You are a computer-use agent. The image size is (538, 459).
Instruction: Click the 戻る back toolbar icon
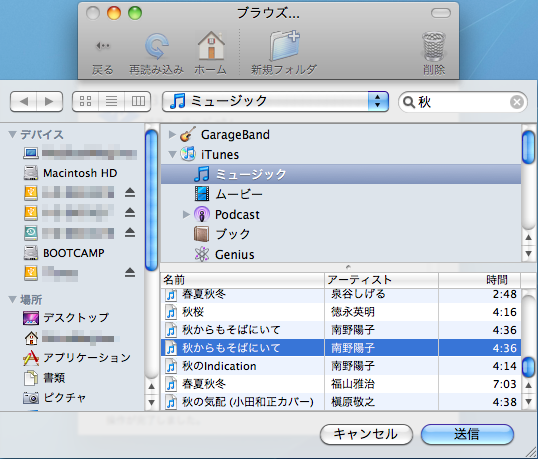pyautogui.click(x=102, y=45)
